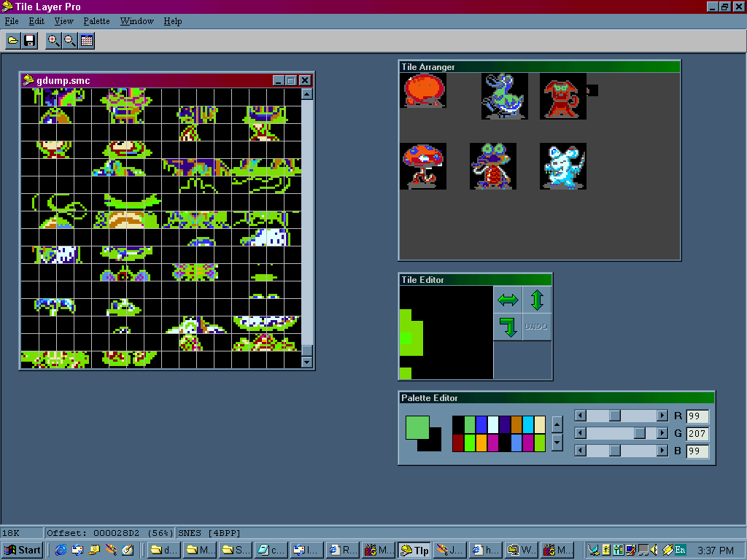Step palette up with the up arrow
Image resolution: width=747 pixels, height=560 pixels.
557,424
